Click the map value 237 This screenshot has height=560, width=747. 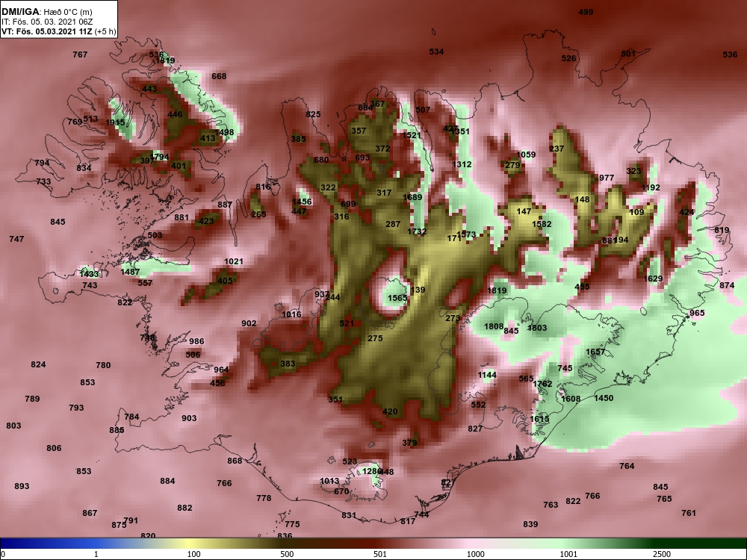557,149
